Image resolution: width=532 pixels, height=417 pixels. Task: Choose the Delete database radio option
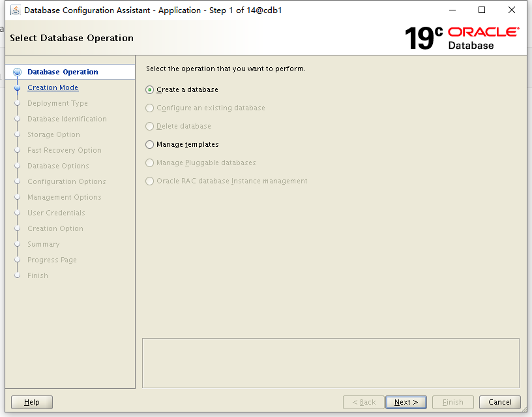[149, 127]
